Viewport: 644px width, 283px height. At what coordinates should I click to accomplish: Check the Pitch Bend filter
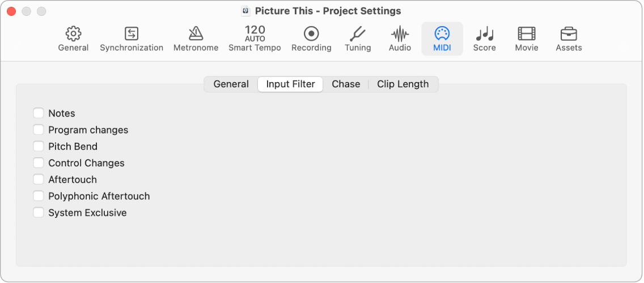click(x=39, y=146)
